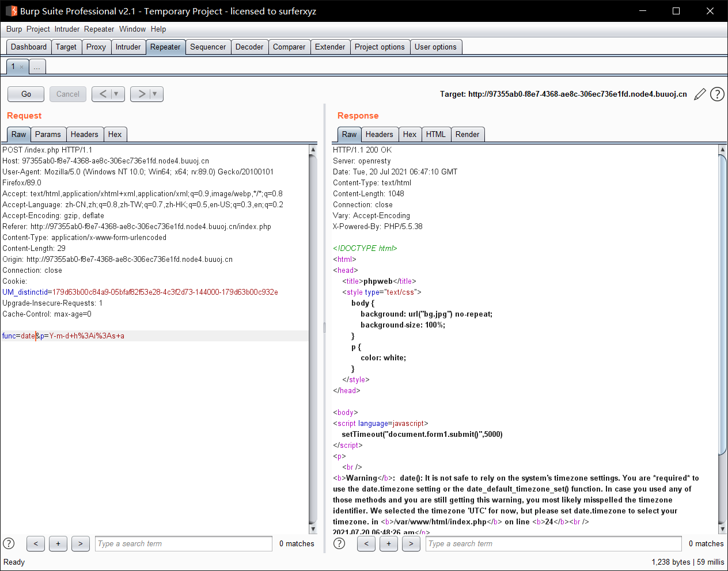Focus the request search term field

coord(184,543)
